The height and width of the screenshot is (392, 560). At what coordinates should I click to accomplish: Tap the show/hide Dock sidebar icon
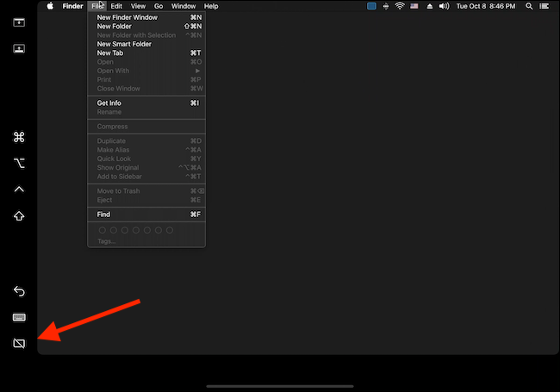(x=19, y=48)
